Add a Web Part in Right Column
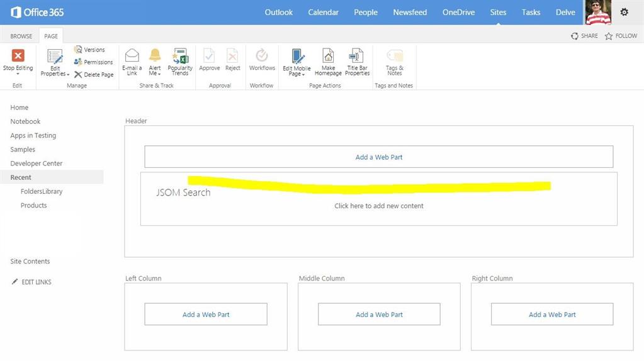This screenshot has height=361, width=644. pos(552,314)
